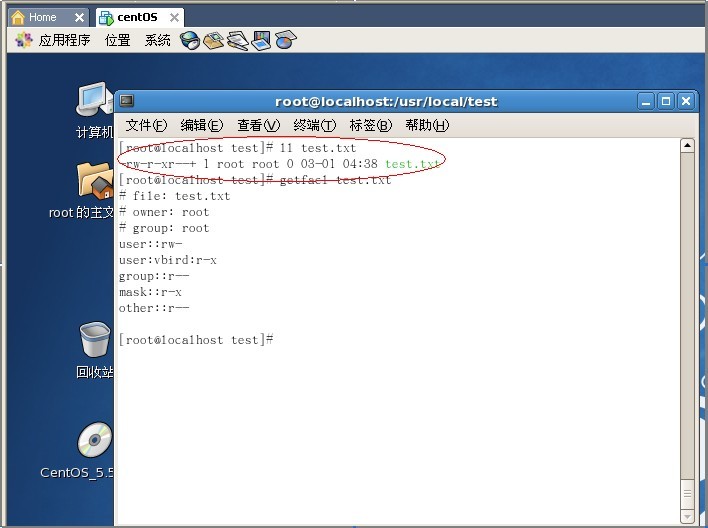This screenshot has width=708, height=528.
Task: Open the terminal 终端(T) menu
Action: (x=314, y=125)
